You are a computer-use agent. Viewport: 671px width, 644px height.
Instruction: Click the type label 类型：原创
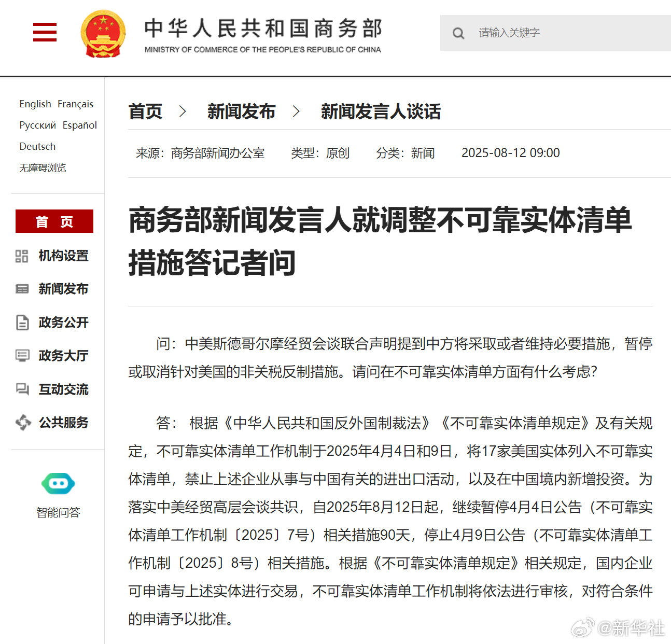pyautogui.click(x=320, y=153)
